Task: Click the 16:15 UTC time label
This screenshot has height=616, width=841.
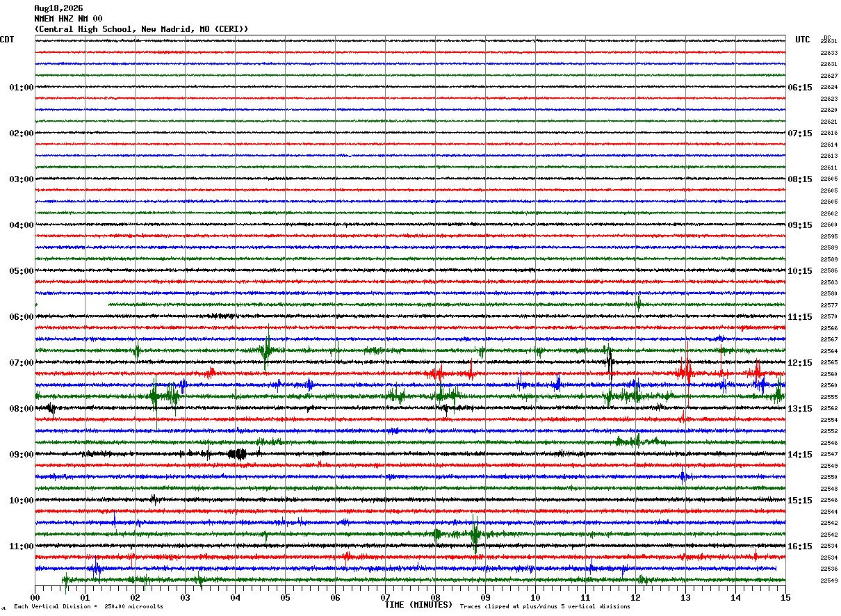Action: pyautogui.click(x=800, y=546)
